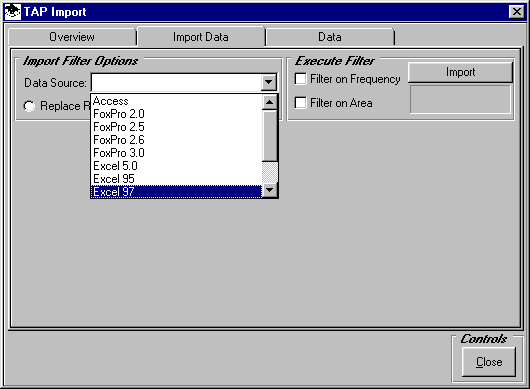Close the TAP Import window with X

point(517,12)
